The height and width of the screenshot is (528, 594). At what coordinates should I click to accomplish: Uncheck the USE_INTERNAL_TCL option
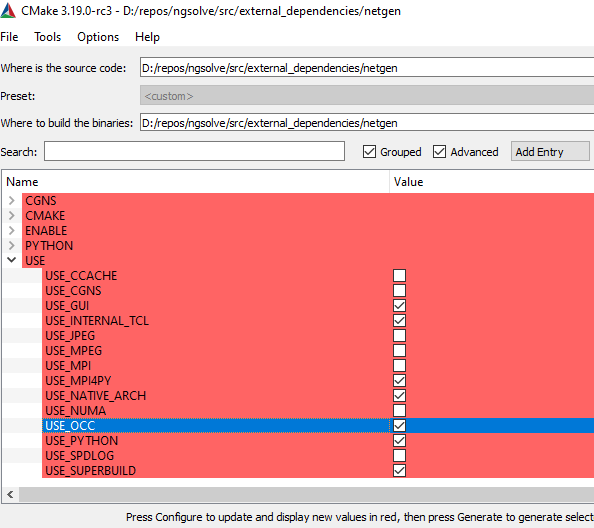(x=399, y=320)
